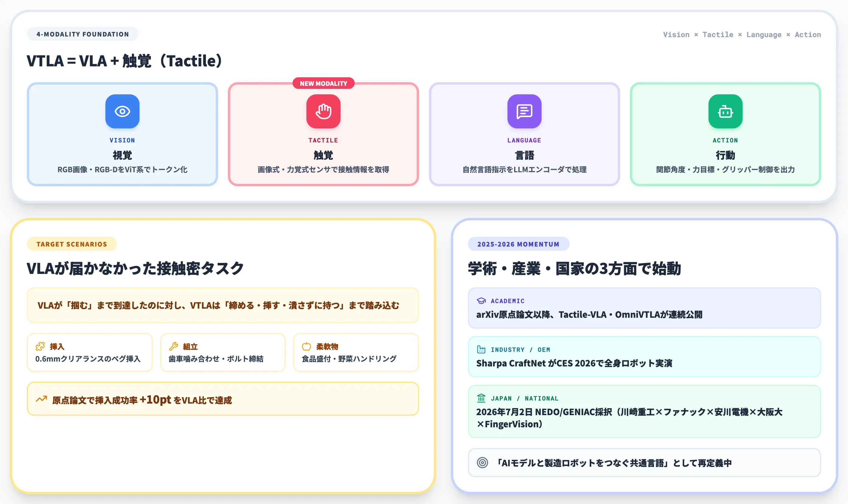Select the 4-MODALITY FOUNDATION tag
The image size is (848, 504).
83,34
